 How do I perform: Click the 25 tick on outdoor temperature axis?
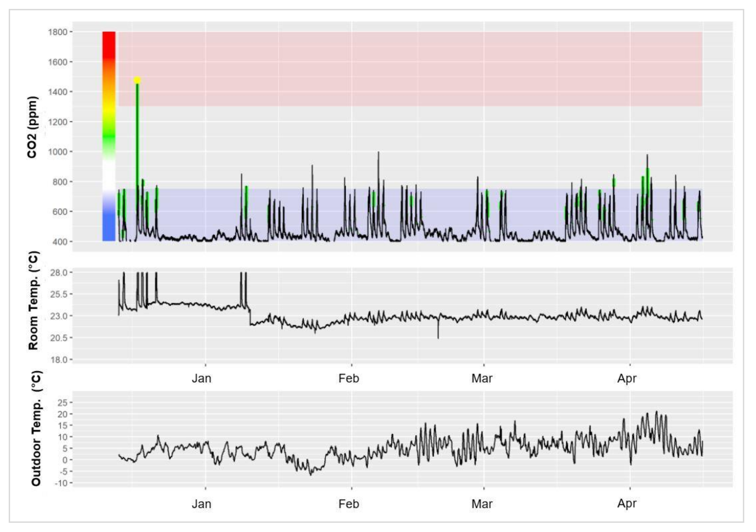click(62, 402)
